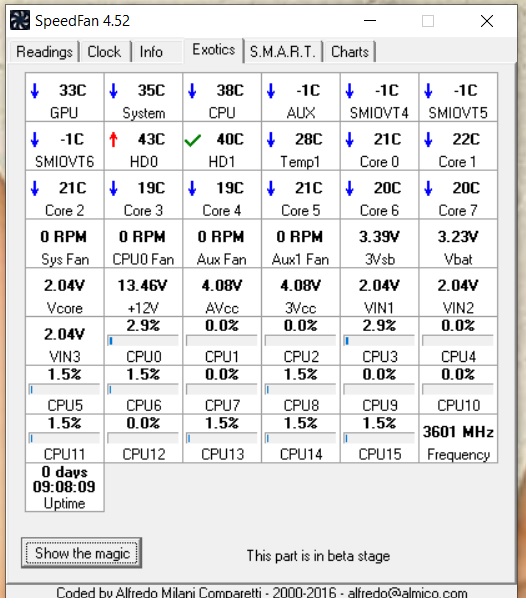Image resolution: width=526 pixels, height=604 pixels.
Task: Click 'This part is in beta stage' text
Action: [x=318, y=556]
